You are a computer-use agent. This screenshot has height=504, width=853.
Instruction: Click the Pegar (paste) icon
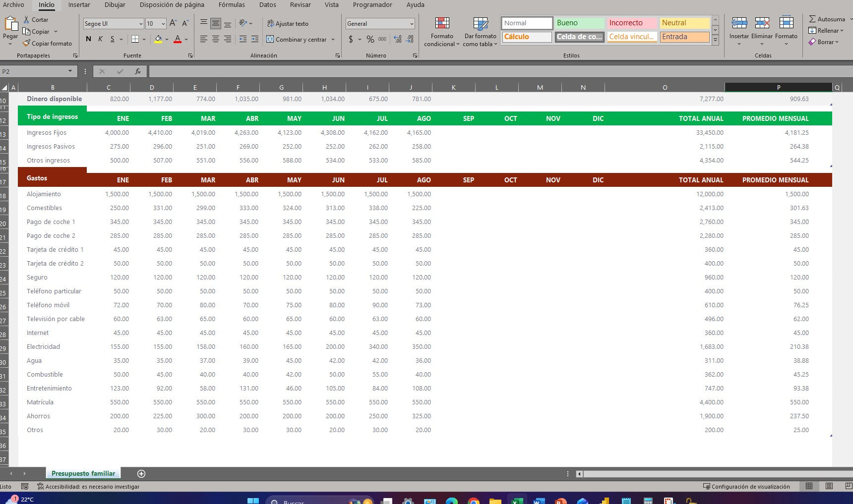[10, 24]
